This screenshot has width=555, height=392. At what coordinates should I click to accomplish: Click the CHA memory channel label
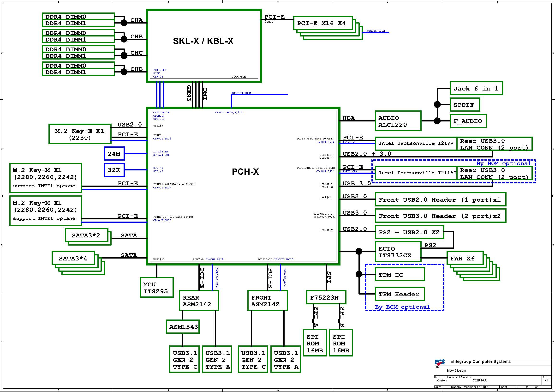[x=137, y=20]
